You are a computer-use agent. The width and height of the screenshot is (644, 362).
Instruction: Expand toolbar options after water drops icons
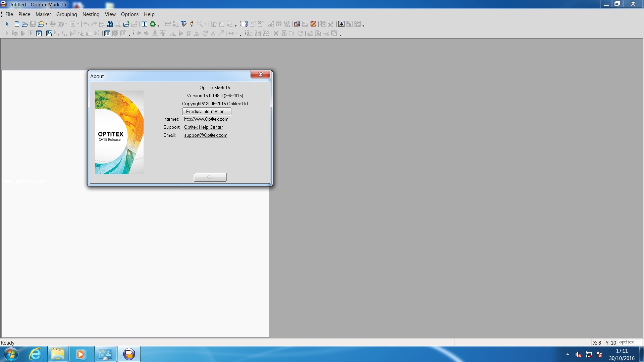coord(363,25)
